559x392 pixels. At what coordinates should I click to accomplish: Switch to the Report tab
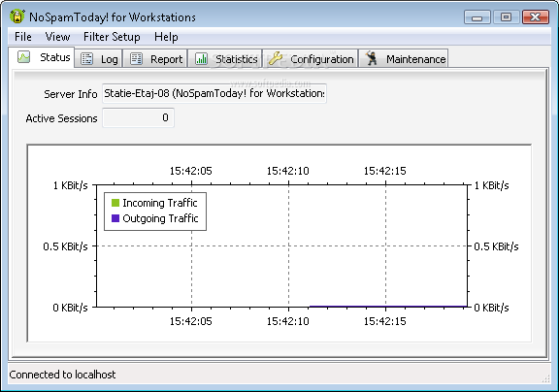pos(155,59)
